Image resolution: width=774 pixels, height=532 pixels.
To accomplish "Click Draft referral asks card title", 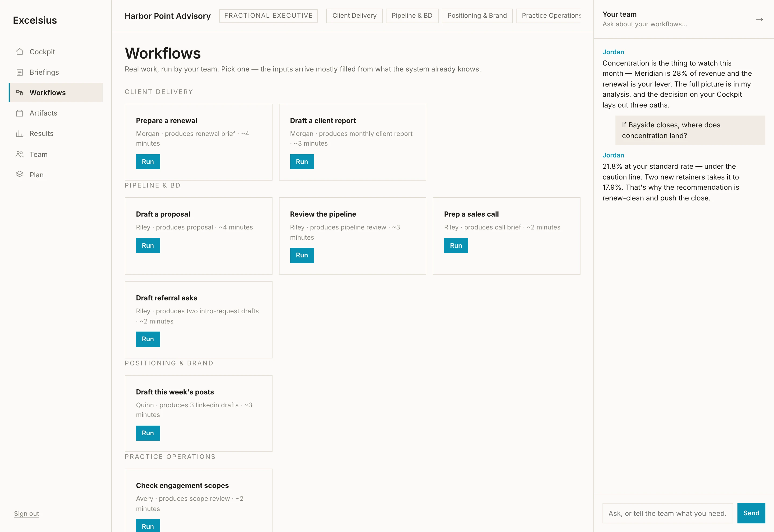I will point(166,298).
